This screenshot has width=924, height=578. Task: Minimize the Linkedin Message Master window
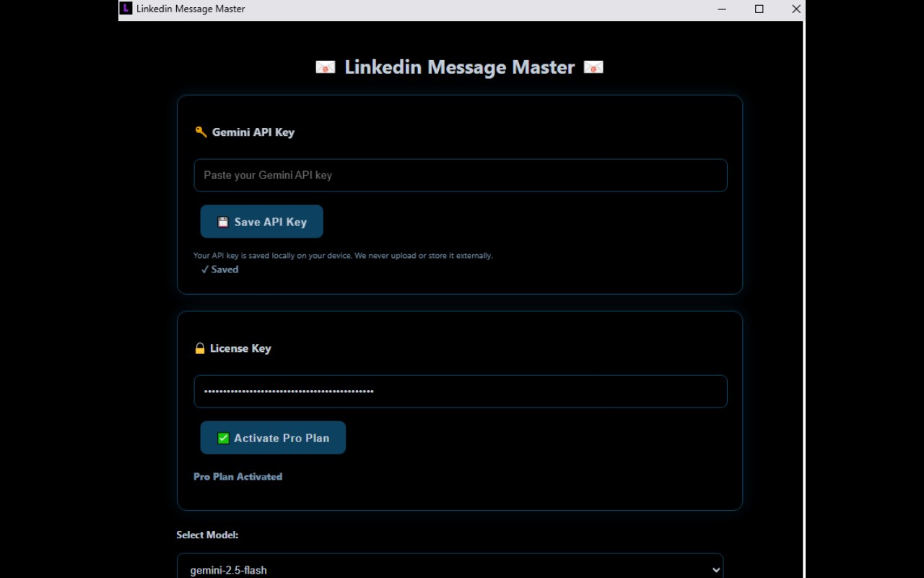723,9
